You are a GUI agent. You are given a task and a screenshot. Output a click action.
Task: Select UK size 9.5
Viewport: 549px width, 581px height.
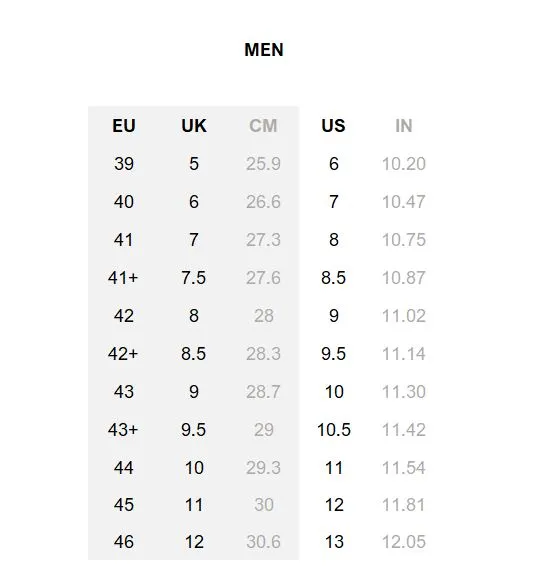pos(194,430)
